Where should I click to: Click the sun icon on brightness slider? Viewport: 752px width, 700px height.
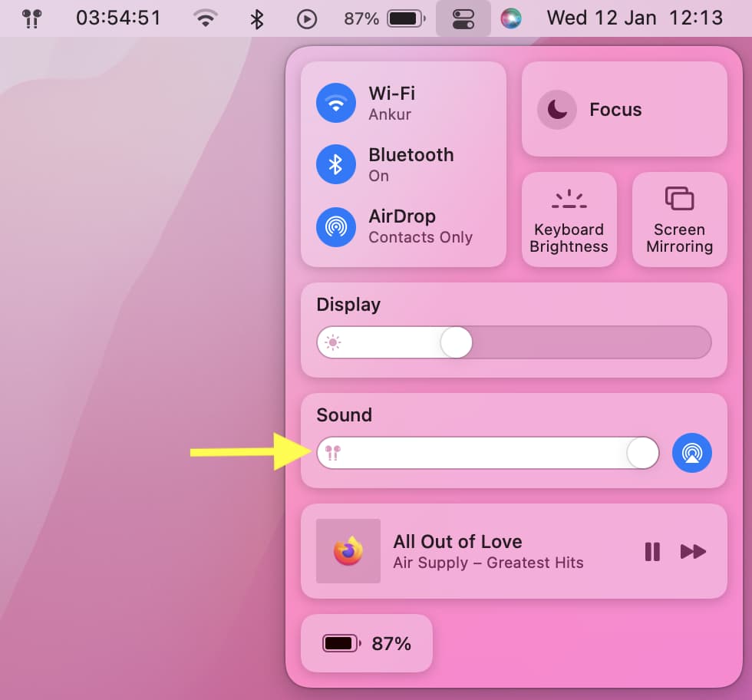(x=333, y=342)
